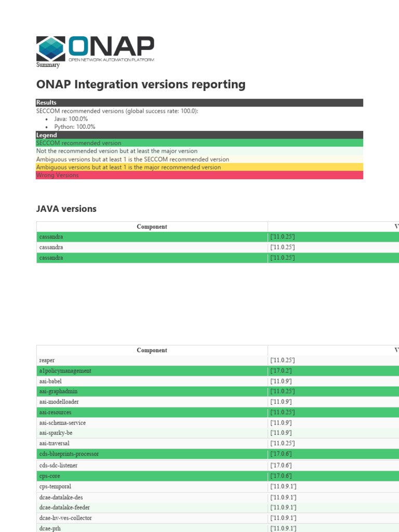
Task: Click green 'SECCOM recommended version' legend row
Action: [199, 143]
